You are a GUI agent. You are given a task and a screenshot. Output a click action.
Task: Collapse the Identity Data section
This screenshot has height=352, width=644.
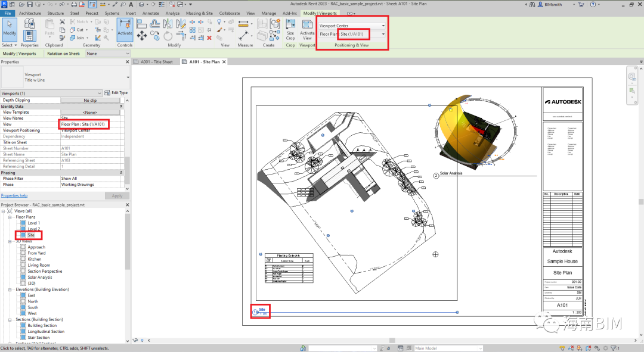pos(121,106)
